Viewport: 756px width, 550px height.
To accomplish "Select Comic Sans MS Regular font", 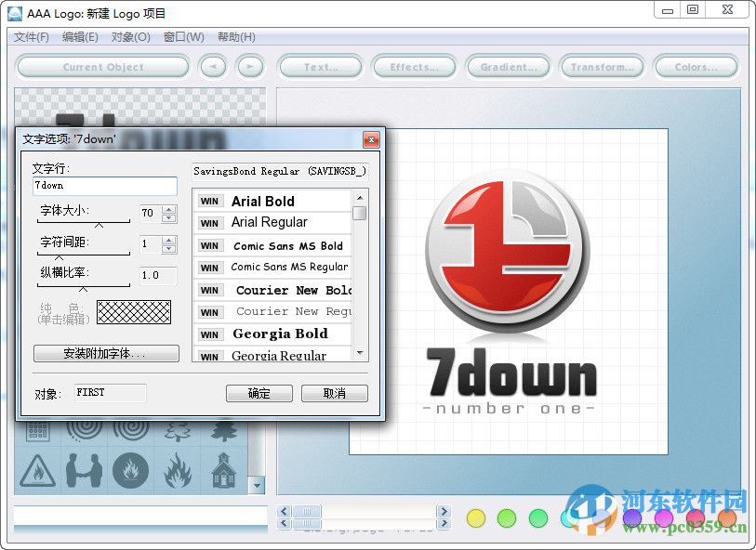I will coord(272,268).
